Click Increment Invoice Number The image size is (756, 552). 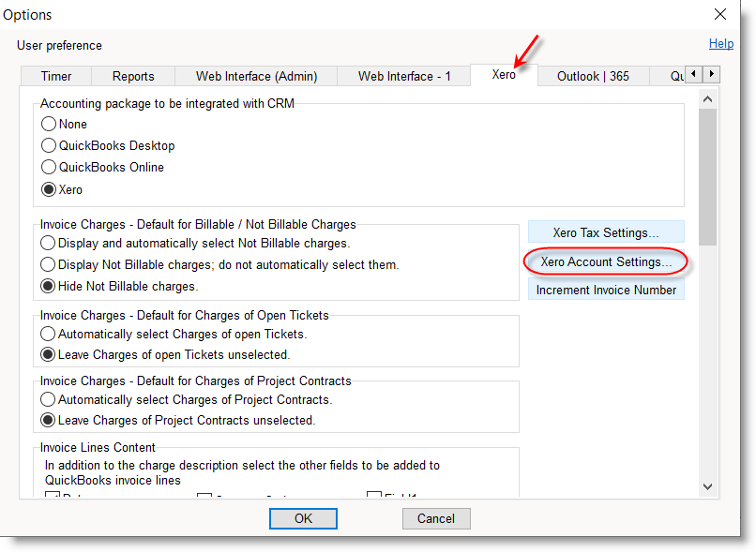[x=605, y=290]
